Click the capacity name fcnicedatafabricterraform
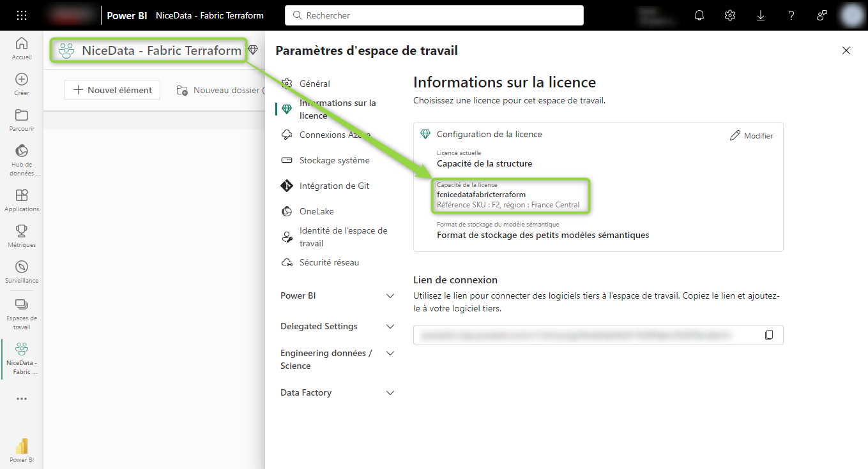868x469 pixels. tap(482, 194)
